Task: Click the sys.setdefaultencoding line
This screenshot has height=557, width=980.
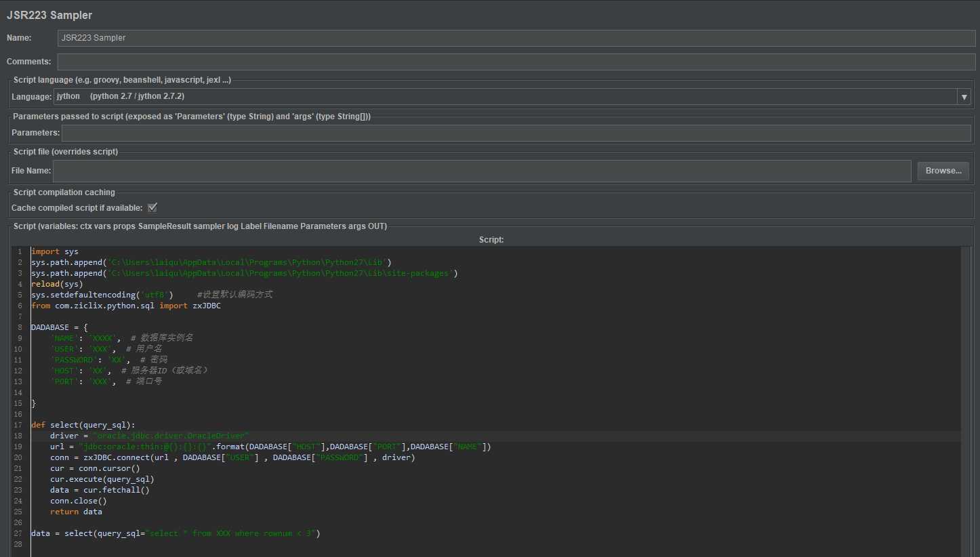Action: pos(152,295)
